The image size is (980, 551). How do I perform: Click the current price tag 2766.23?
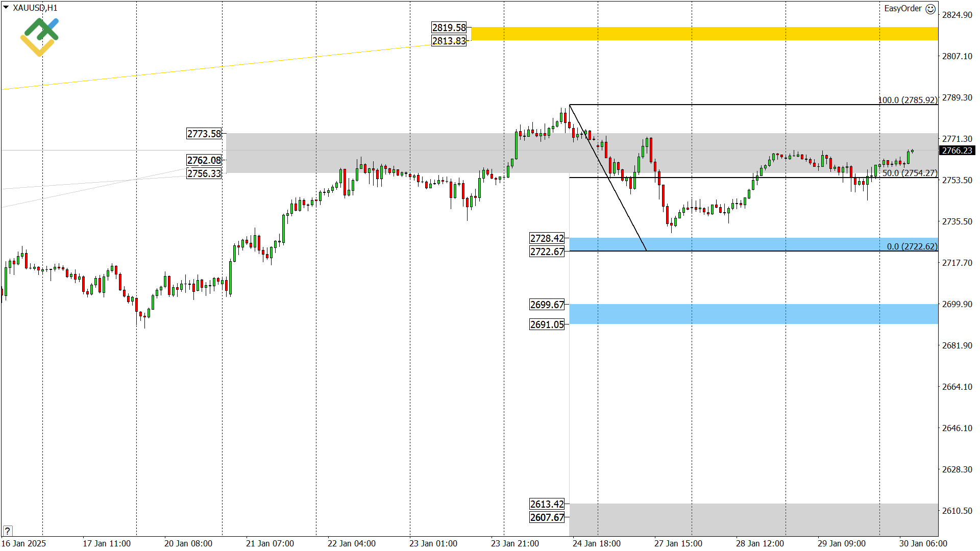(957, 151)
